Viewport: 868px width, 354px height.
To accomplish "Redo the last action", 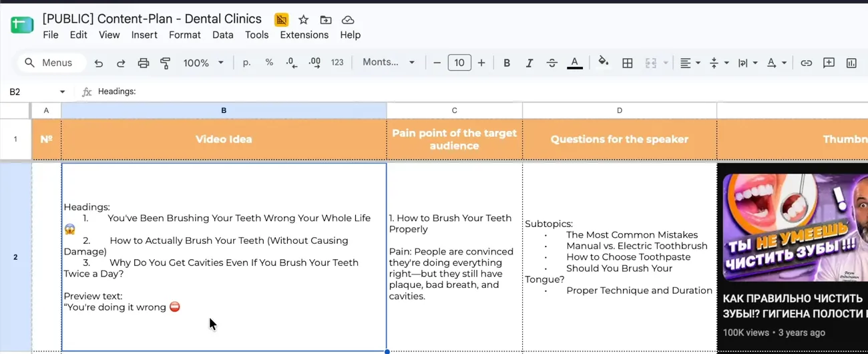I will (121, 63).
